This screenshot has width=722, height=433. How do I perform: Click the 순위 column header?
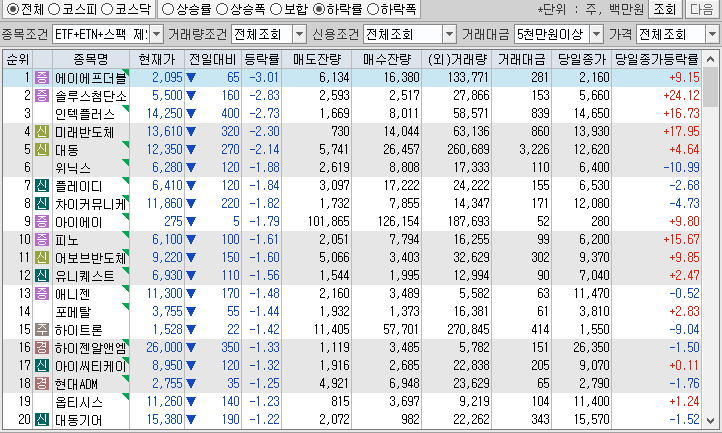17,59
